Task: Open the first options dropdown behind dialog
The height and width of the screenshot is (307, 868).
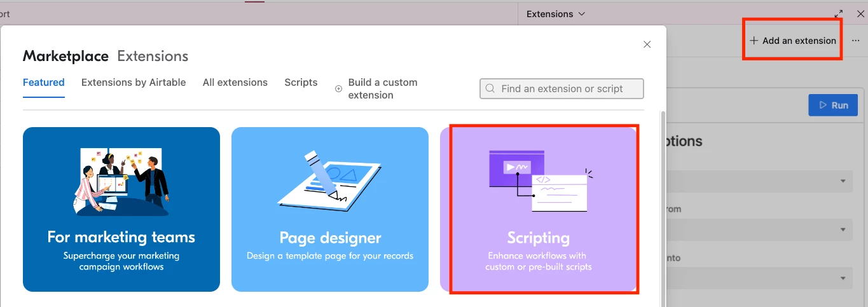Action: tap(759, 181)
